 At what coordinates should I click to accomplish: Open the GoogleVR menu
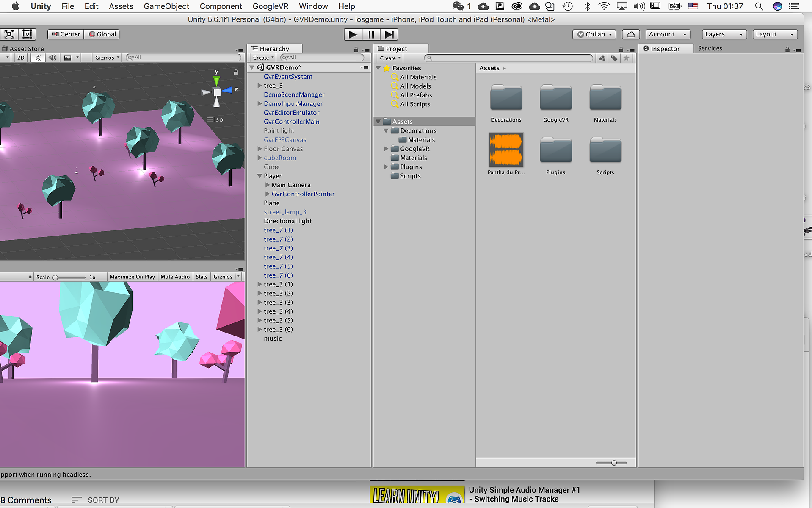pos(270,6)
